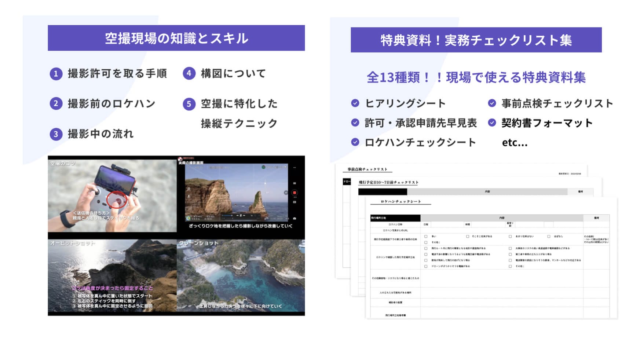Check the そこそこ往来がある checkbox
The image size is (644, 347).
point(468,237)
